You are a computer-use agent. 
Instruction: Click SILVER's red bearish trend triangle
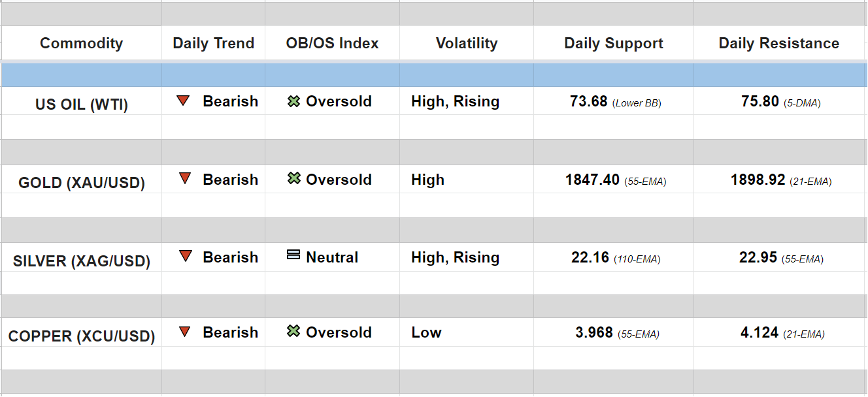coord(186,257)
